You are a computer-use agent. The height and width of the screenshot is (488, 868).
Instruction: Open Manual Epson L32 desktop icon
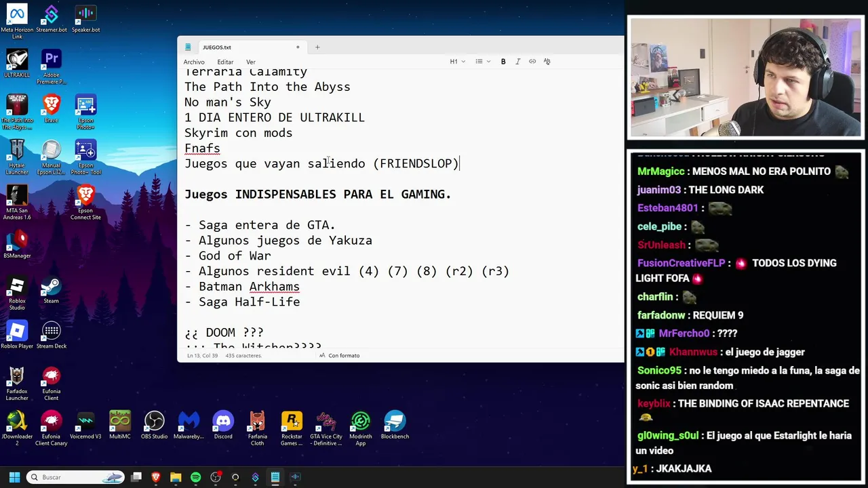(x=51, y=157)
